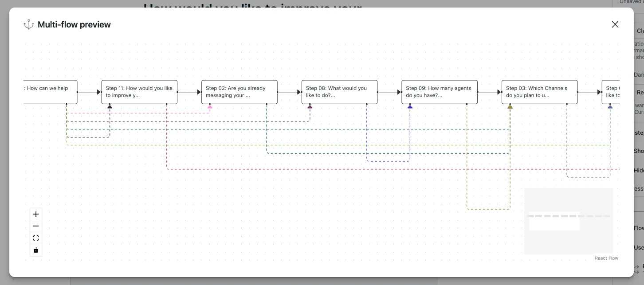Select Step 09 how many agents node
644x285 pixels.
439,92
